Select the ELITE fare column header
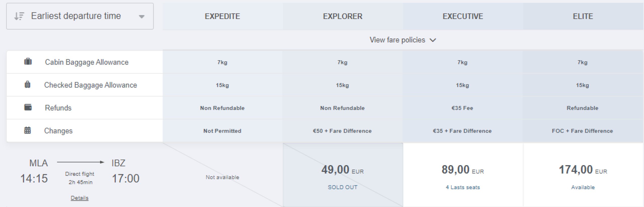The image size is (644, 207). [583, 16]
